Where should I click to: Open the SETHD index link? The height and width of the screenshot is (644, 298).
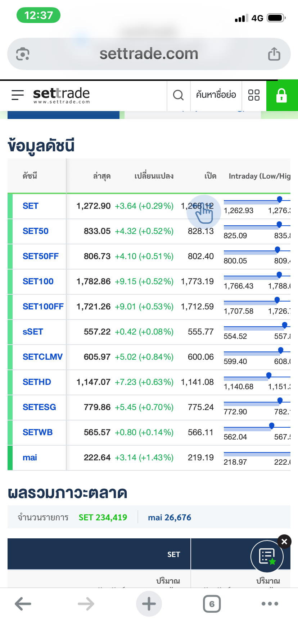pos(37,382)
